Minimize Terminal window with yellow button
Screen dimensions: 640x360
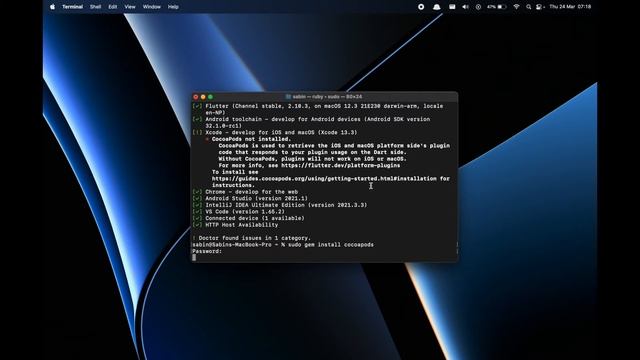pos(203,97)
